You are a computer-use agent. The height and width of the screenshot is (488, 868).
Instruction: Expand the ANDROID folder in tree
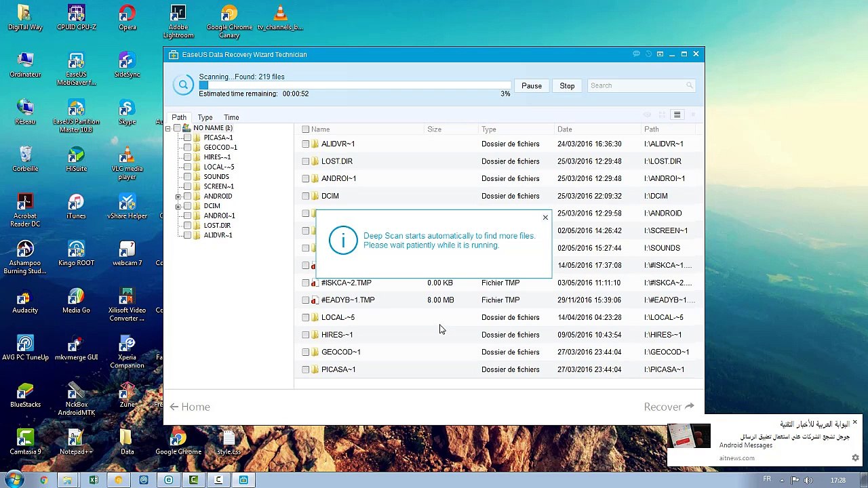(178, 197)
